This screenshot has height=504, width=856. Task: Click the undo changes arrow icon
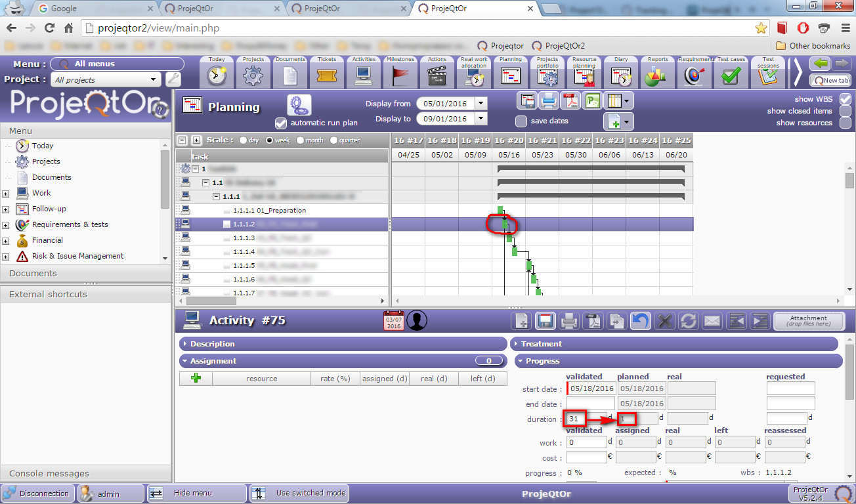pyautogui.click(x=640, y=321)
